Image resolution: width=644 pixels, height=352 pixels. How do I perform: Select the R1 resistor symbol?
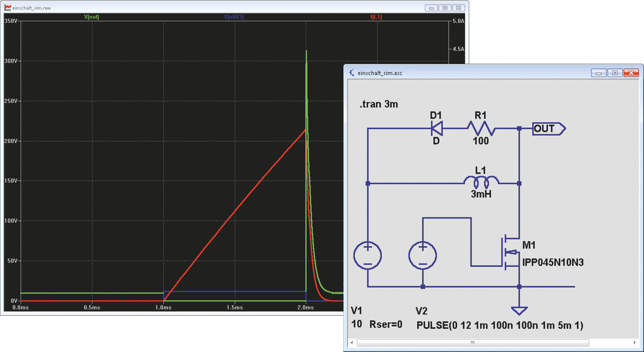pos(481,128)
